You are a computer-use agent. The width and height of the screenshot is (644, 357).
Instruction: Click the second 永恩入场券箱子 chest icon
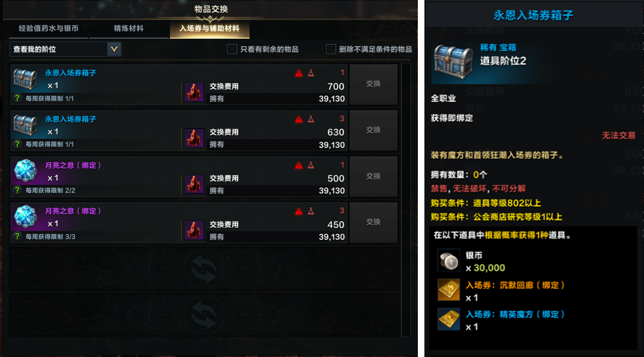pyautogui.click(x=25, y=125)
